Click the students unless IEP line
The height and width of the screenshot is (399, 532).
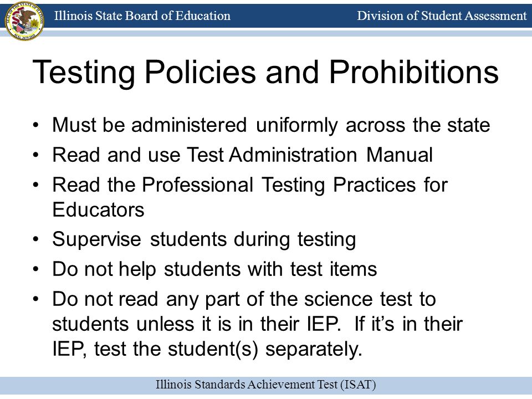pos(257,324)
